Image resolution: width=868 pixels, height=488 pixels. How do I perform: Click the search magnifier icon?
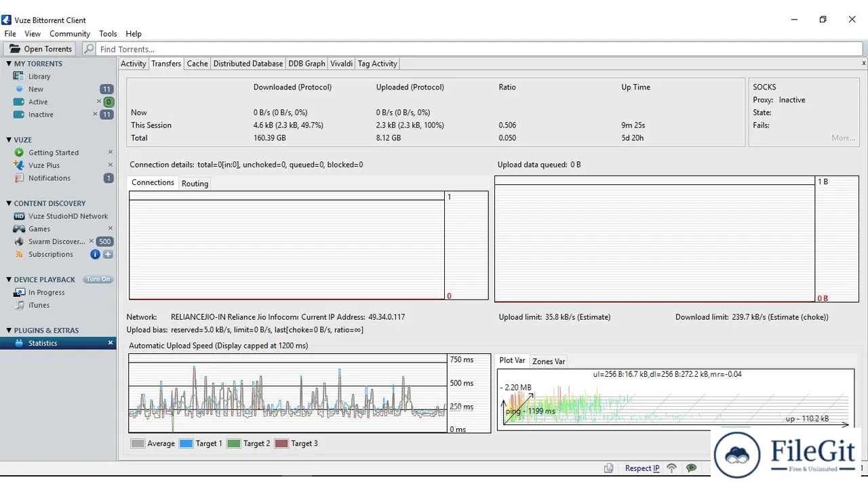click(89, 49)
